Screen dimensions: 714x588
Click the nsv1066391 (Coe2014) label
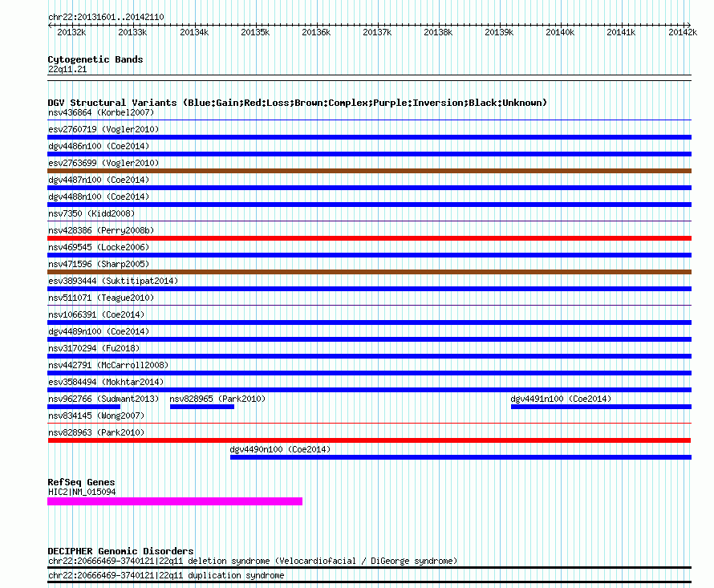coord(96,314)
